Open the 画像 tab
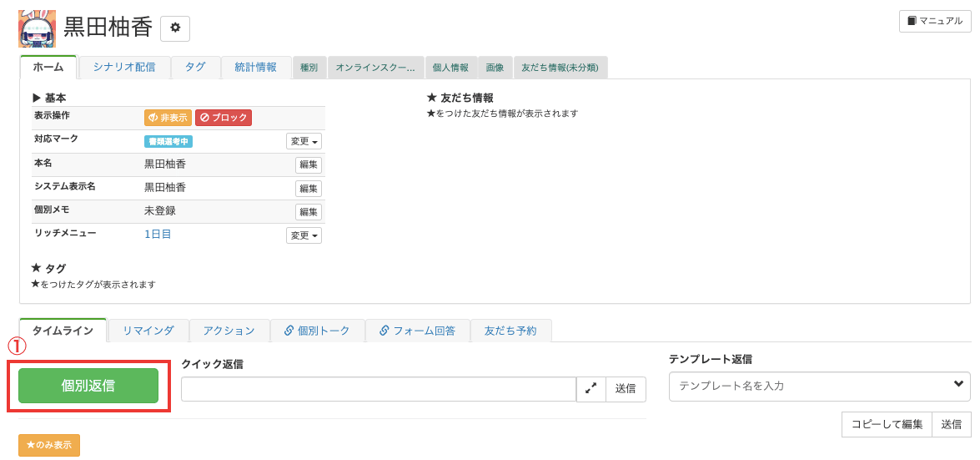 (x=495, y=68)
